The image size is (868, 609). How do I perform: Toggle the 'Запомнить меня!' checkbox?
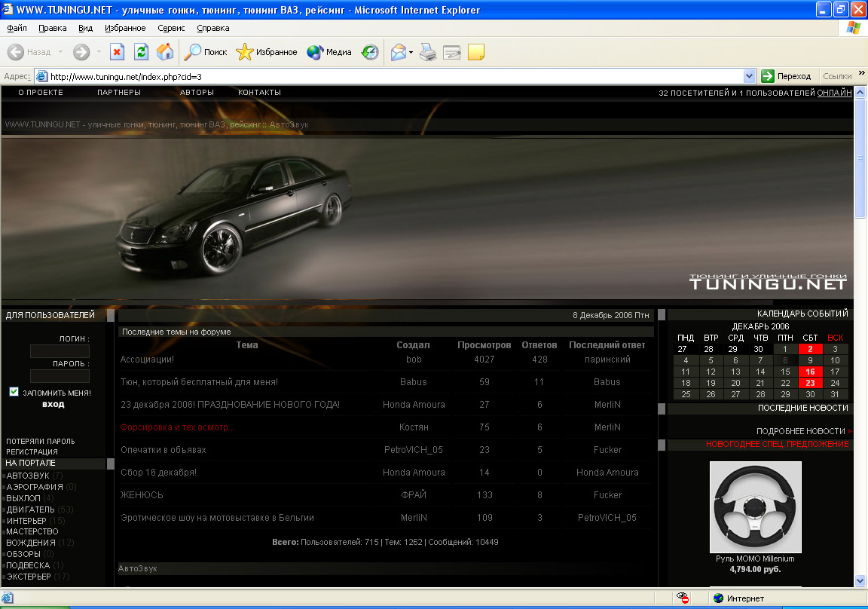(14, 392)
